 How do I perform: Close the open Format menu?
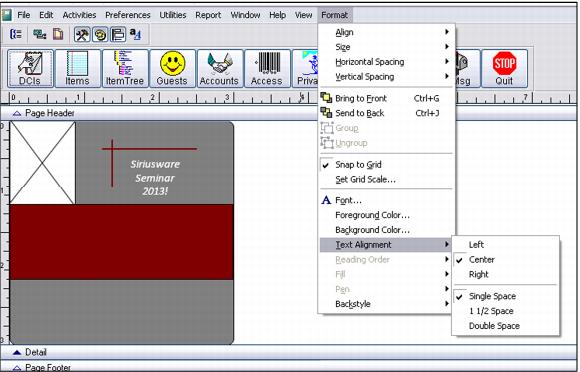pos(334,15)
